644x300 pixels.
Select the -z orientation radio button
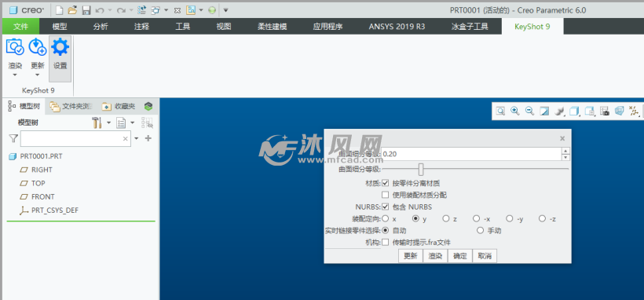tap(542, 218)
